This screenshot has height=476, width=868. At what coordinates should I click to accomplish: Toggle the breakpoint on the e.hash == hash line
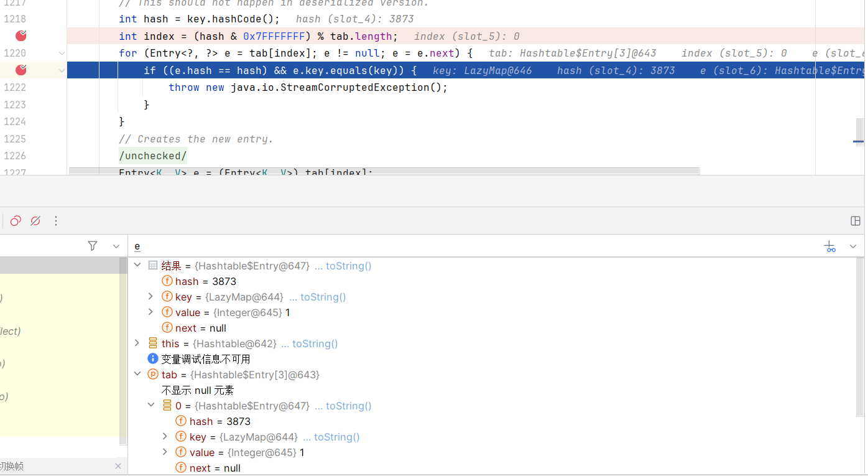(21, 70)
